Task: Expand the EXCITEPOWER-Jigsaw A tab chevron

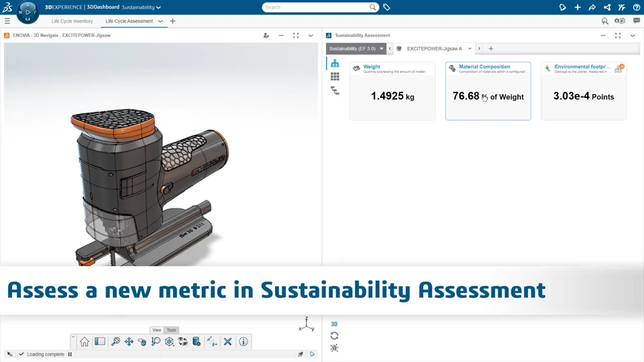Action: click(470, 48)
